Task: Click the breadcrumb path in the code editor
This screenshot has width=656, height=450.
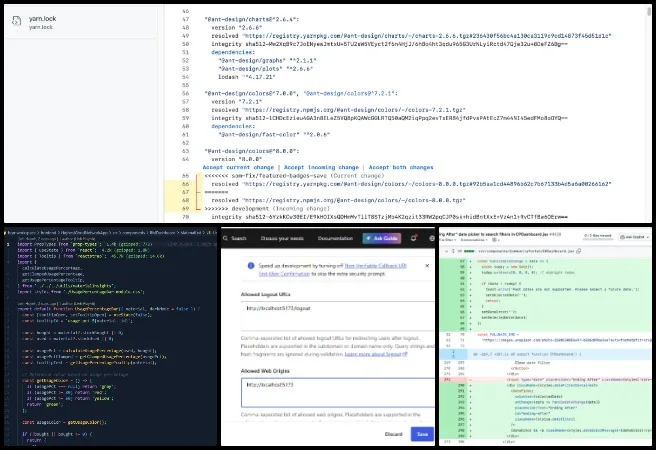Action: pos(110,233)
